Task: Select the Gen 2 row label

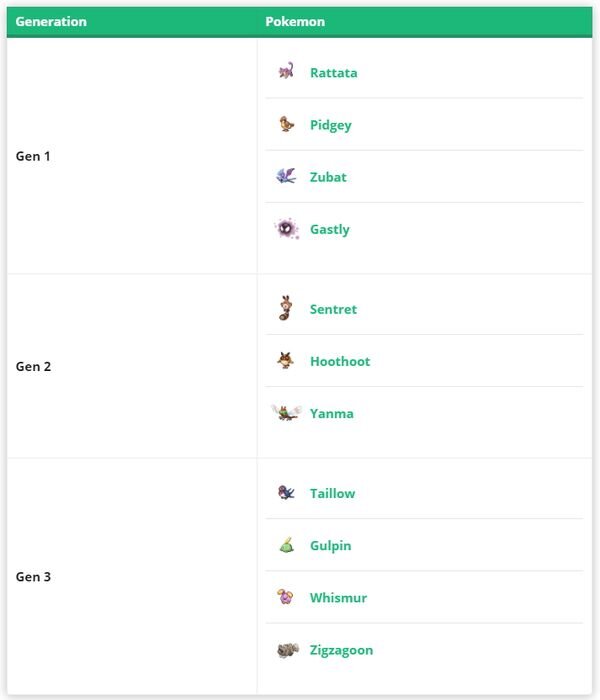Action: tap(33, 366)
